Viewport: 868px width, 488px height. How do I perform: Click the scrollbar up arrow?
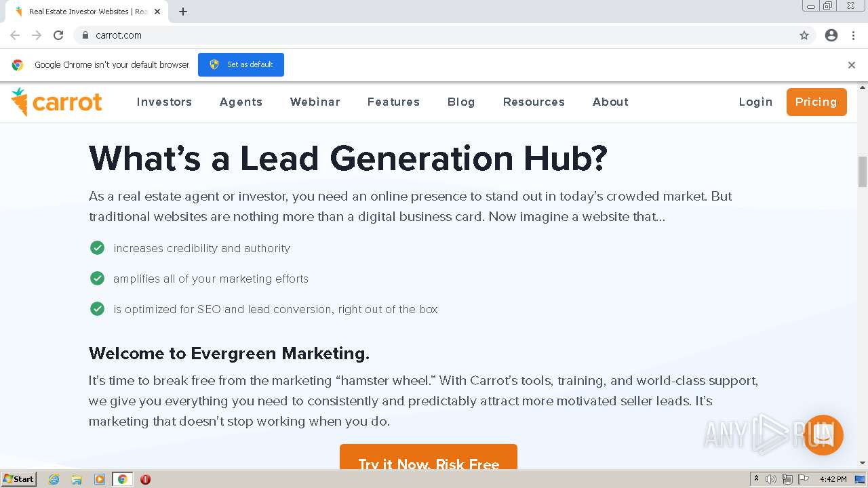pos(863,87)
